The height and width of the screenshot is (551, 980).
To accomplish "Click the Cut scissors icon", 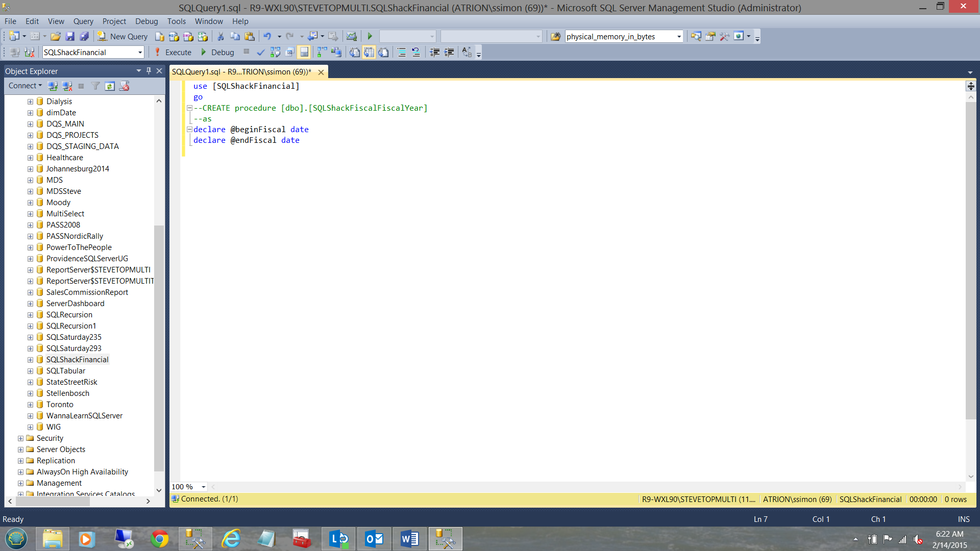I will coord(220,36).
